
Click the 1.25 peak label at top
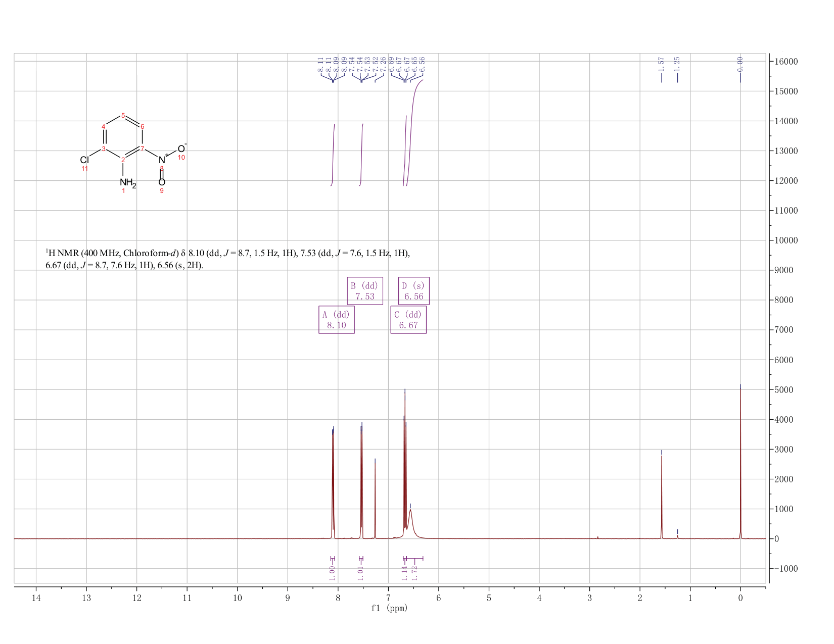(x=677, y=64)
